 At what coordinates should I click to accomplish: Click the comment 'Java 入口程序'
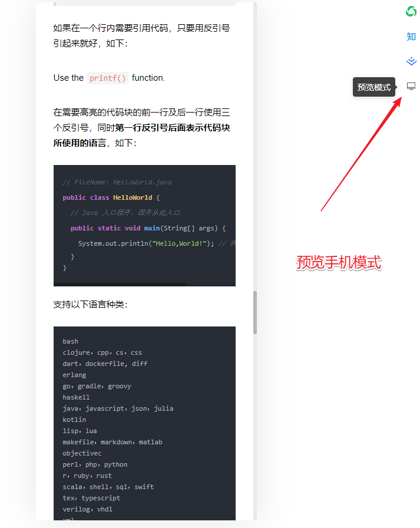pos(125,213)
